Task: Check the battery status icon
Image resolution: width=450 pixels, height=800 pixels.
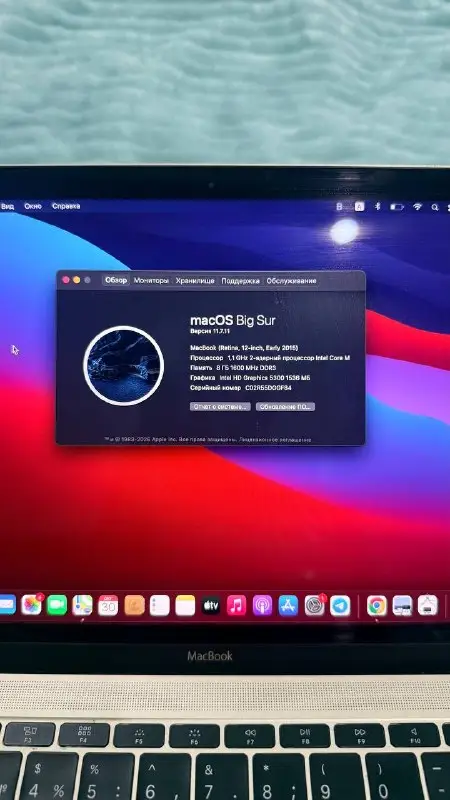Action: pyautogui.click(x=397, y=207)
